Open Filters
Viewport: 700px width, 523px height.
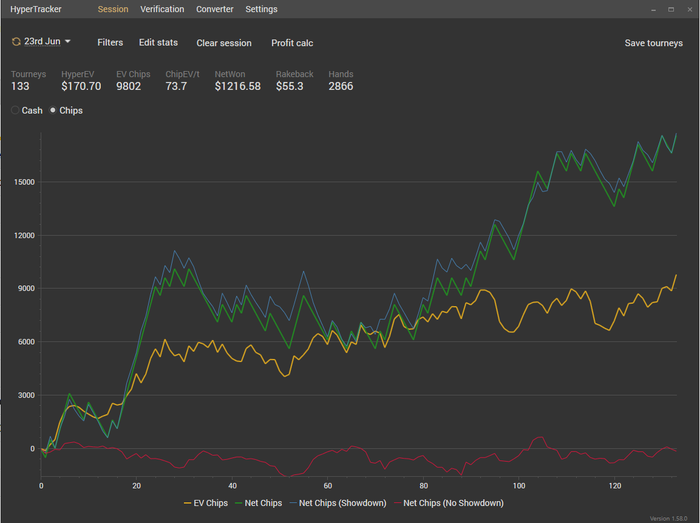pyautogui.click(x=110, y=42)
